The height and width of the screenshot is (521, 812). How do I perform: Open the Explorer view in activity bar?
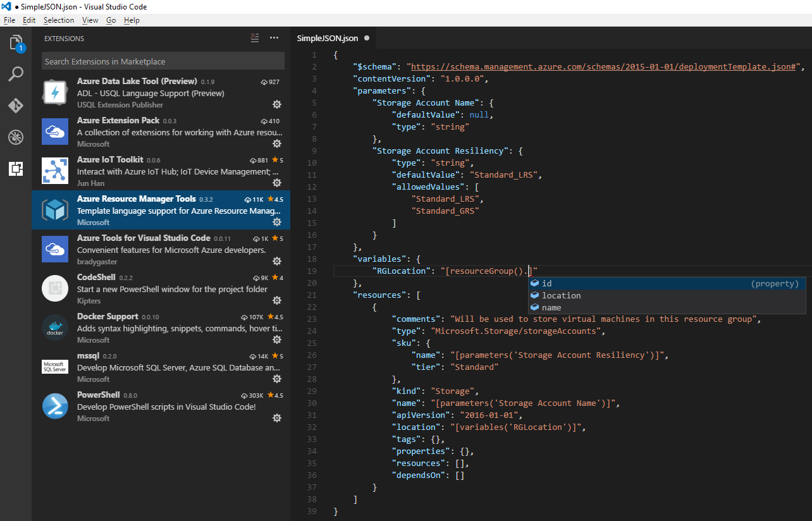pos(16,43)
